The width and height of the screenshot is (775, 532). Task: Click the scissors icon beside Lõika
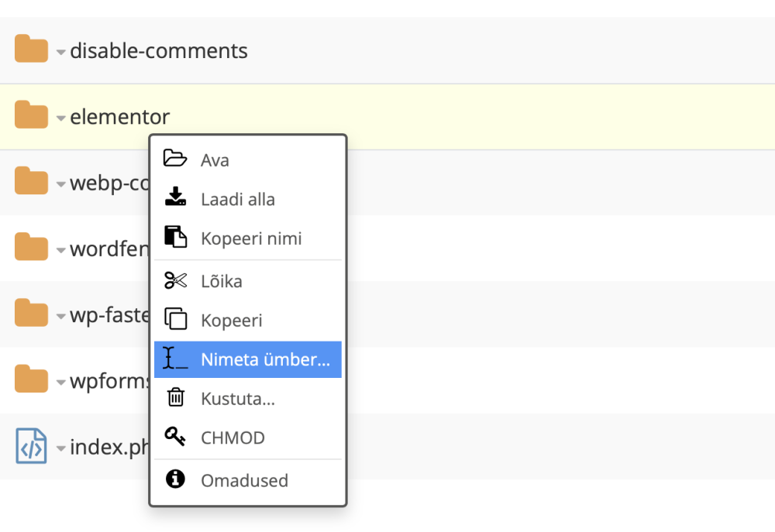[x=176, y=280]
